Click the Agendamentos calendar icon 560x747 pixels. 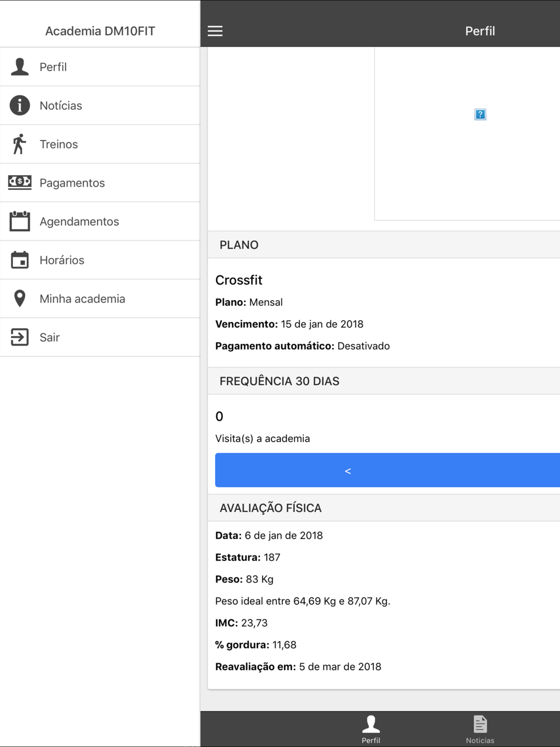[x=20, y=221]
